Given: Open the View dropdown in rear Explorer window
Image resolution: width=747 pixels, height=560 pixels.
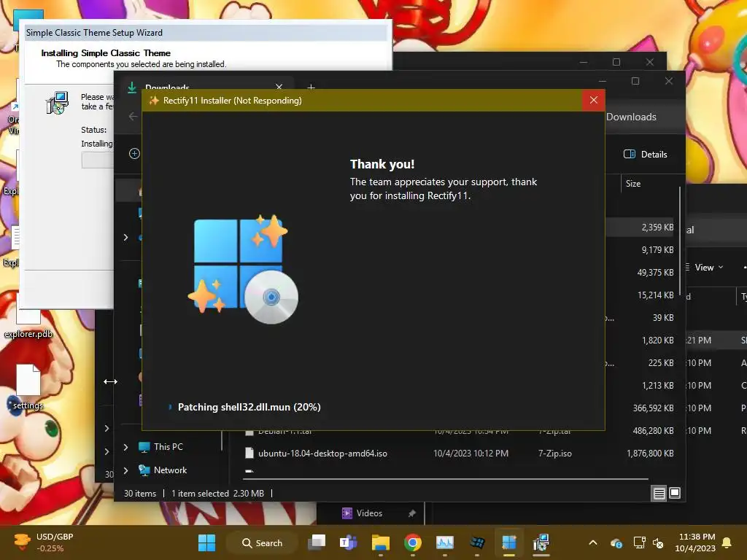Looking at the screenshot, I should pyautogui.click(x=708, y=267).
